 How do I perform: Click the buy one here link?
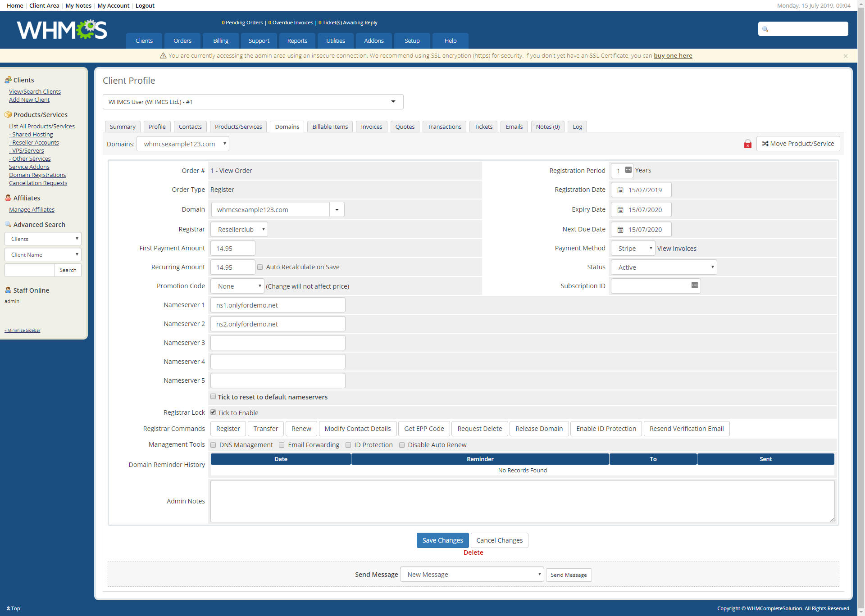coord(673,56)
